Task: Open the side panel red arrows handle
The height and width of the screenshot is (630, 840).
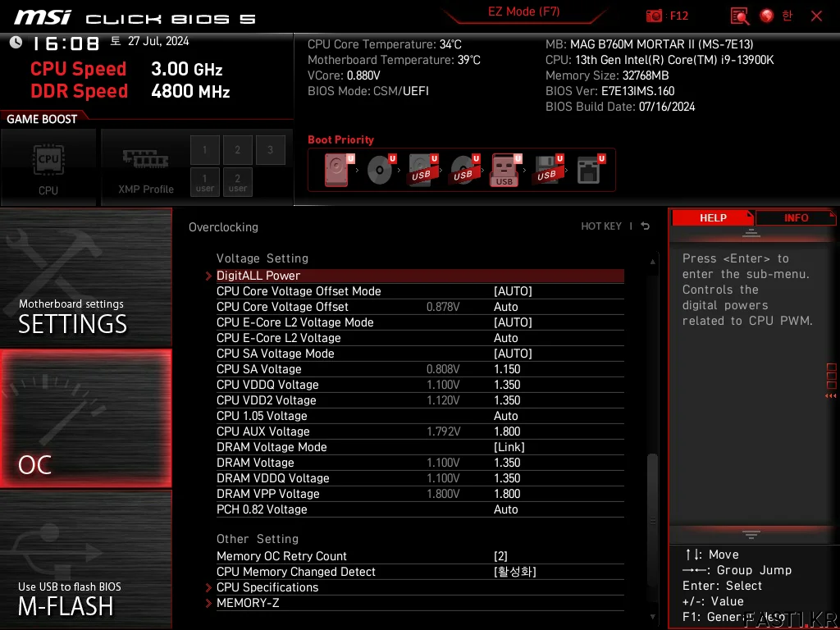Action: [831, 396]
